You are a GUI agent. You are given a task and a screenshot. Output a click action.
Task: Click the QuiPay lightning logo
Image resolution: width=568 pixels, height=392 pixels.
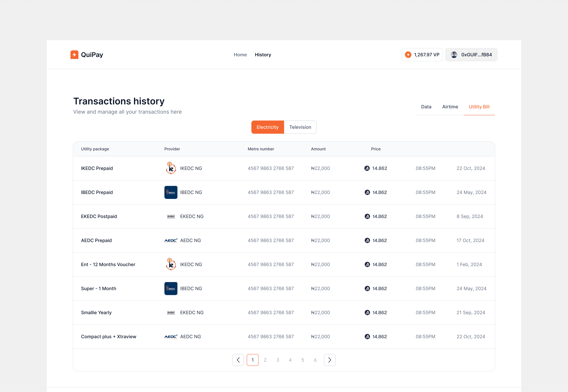point(74,55)
